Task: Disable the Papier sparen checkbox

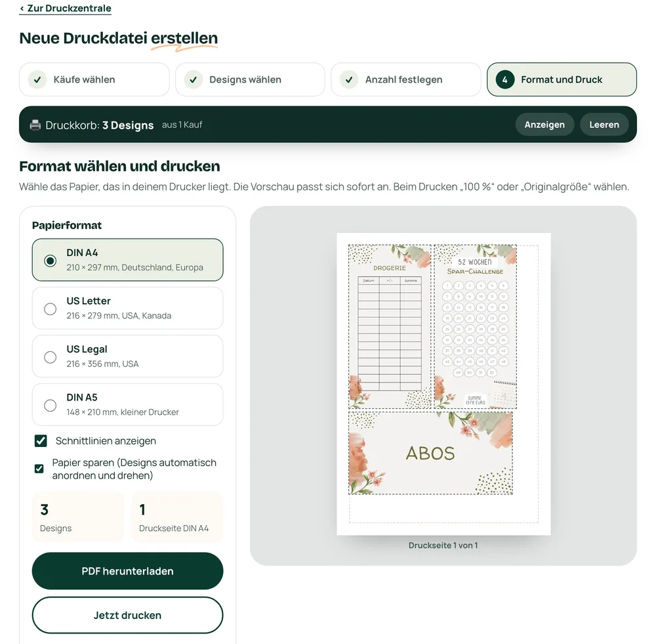Action: tap(39, 469)
